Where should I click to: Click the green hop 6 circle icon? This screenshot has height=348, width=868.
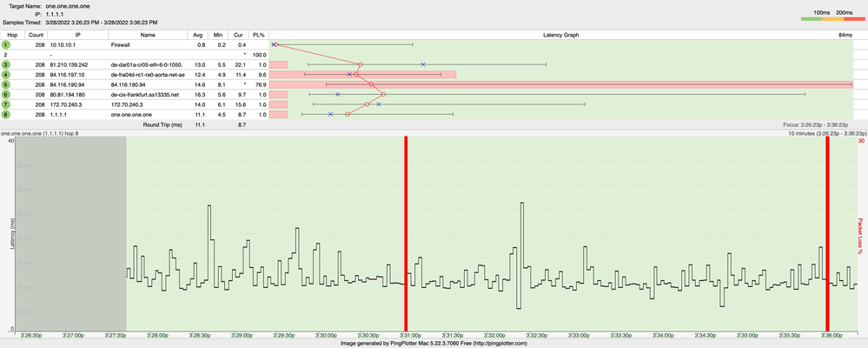click(x=6, y=95)
